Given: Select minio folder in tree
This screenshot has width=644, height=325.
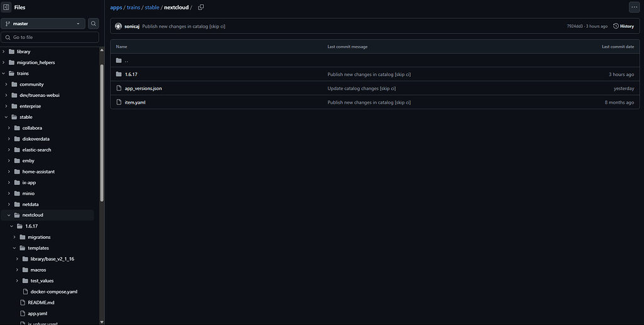Looking at the screenshot, I should (28, 193).
